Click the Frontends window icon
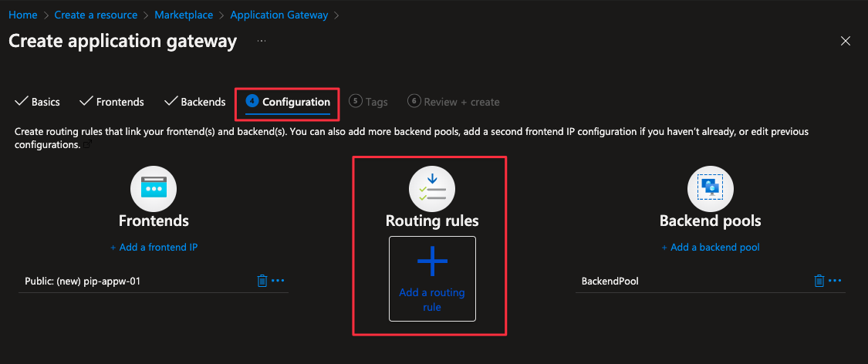The image size is (868, 364). coord(154,188)
